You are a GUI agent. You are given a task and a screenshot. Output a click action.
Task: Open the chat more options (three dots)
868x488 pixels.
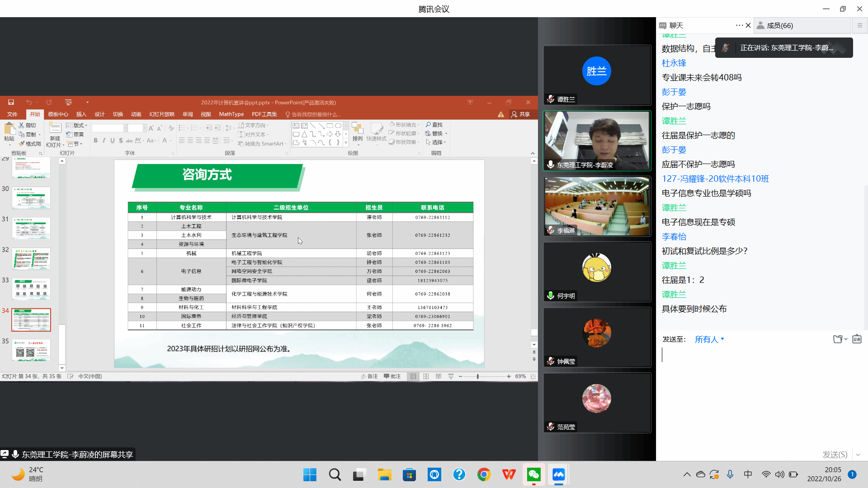click(739, 25)
